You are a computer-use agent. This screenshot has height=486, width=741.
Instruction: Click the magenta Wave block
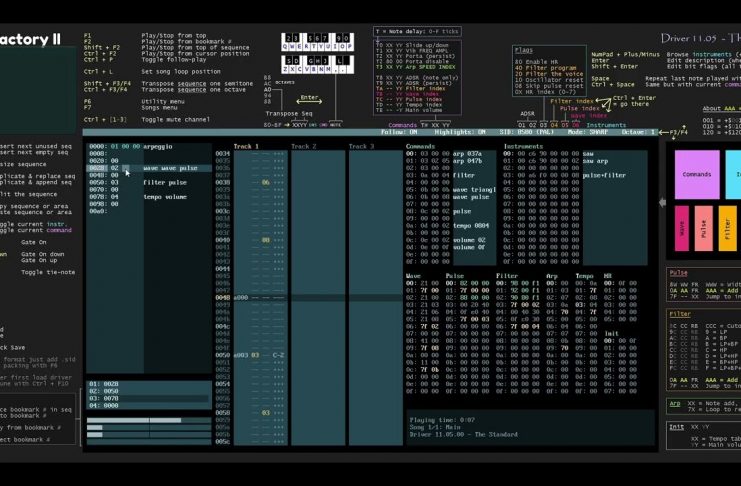pyautogui.click(x=682, y=229)
